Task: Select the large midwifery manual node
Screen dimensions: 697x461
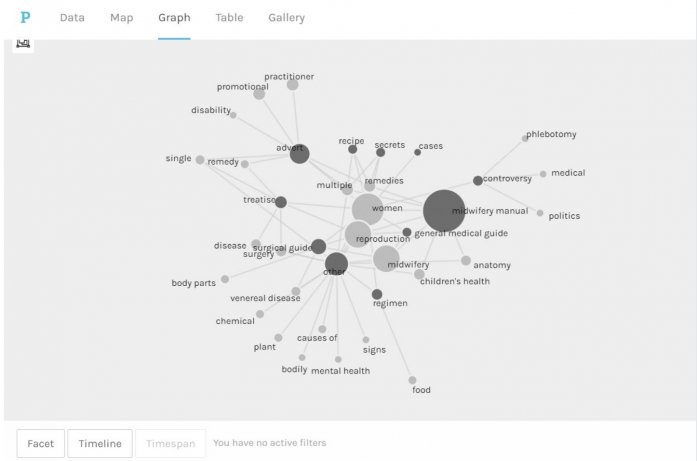Action: pyautogui.click(x=444, y=211)
